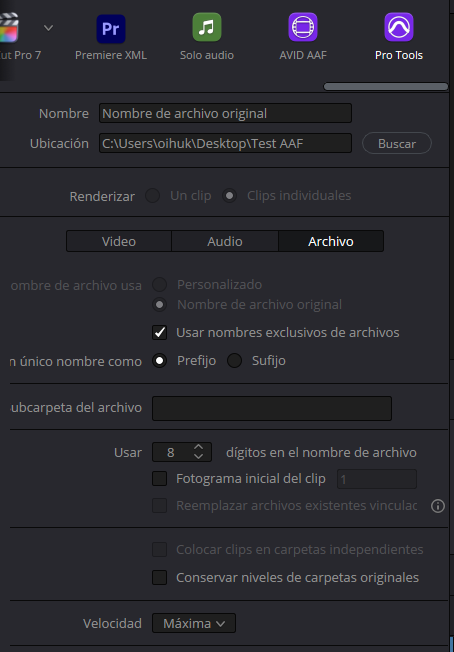The width and height of the screenshot is (454, 652).
Task: Enable Conservar niveles de carpetas originales
Action: [159, 578]
